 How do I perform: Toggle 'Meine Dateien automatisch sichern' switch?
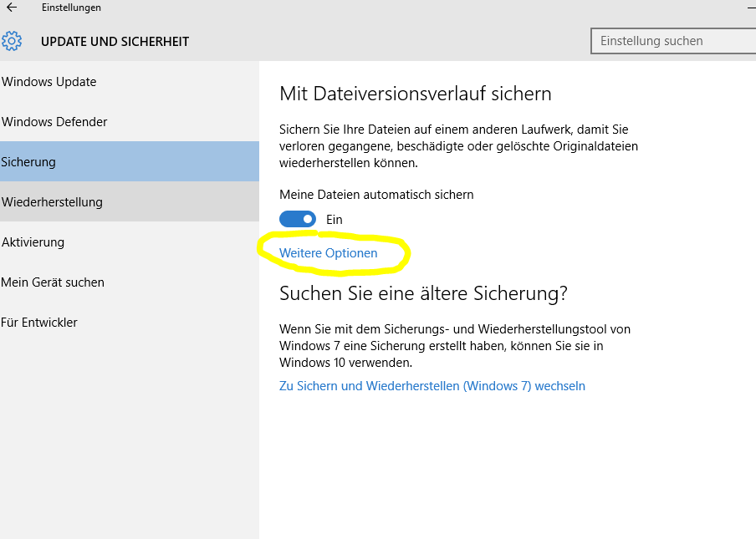click(x=298, y=219)
